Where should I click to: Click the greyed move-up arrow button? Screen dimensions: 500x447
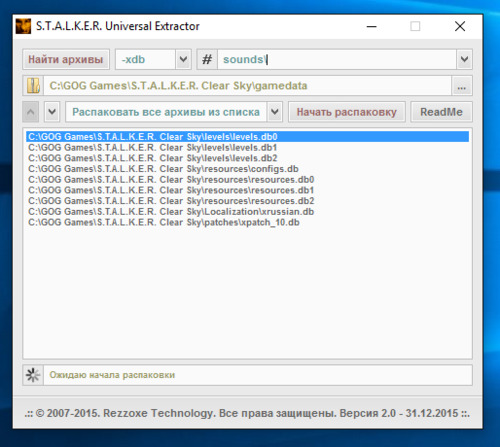[x=31, y=112]
